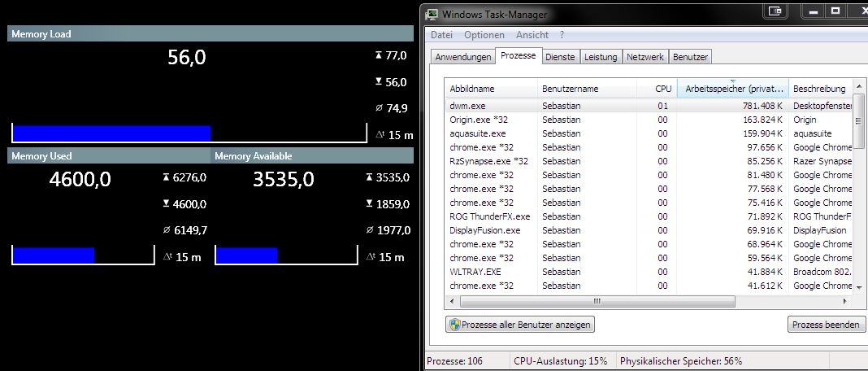Select the Origin.exe *32 process
This screenshot has height=371, width=868.
(649, 120)
